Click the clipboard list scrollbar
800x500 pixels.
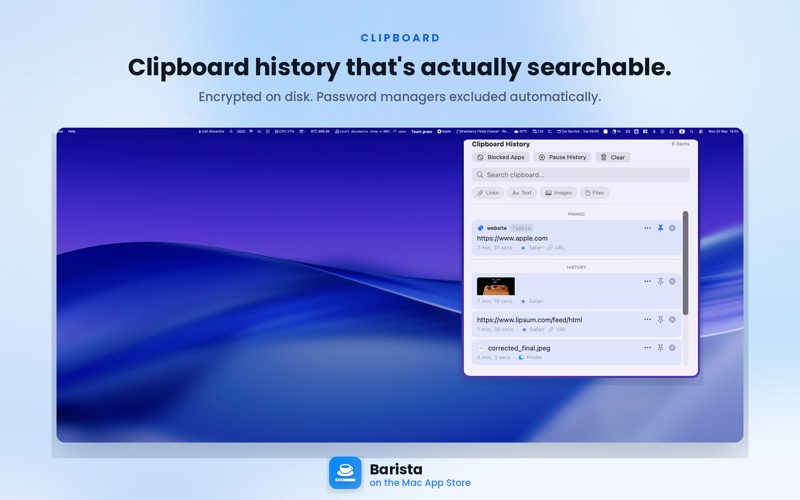(x=685, y=263)
